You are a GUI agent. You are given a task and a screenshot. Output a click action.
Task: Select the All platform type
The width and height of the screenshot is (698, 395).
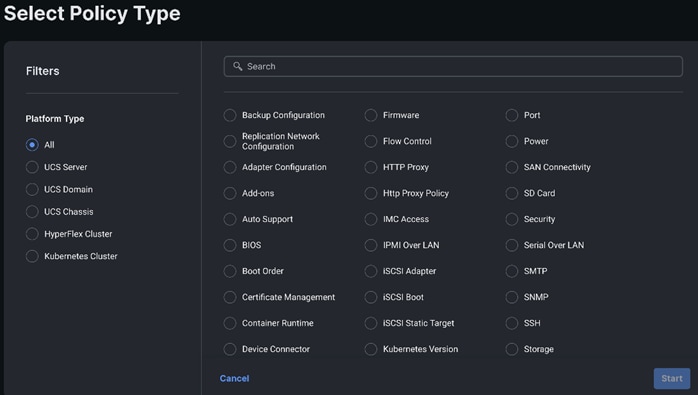point(32,145)
